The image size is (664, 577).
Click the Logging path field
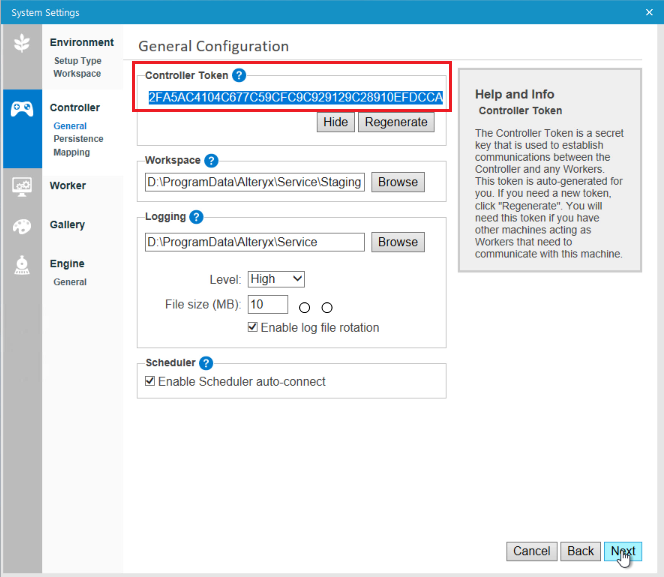(255, 242)
